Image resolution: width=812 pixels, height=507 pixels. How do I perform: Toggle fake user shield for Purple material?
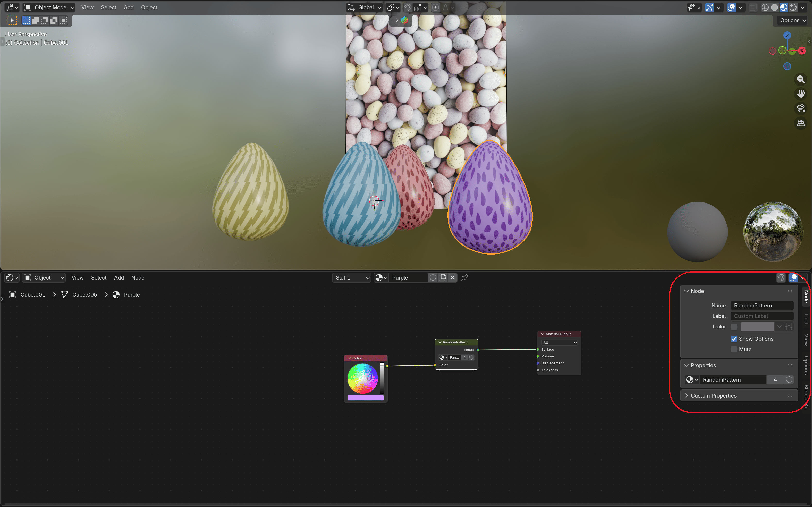pos(433,278)
